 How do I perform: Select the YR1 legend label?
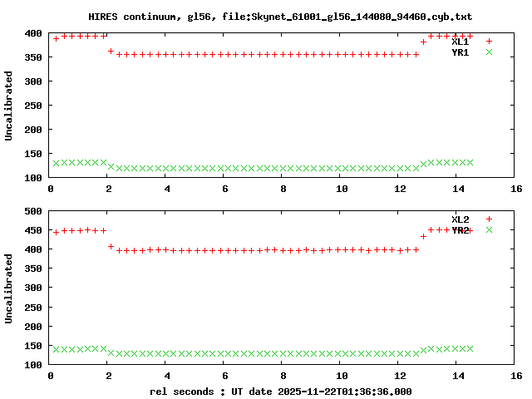(x=460, y=52)
